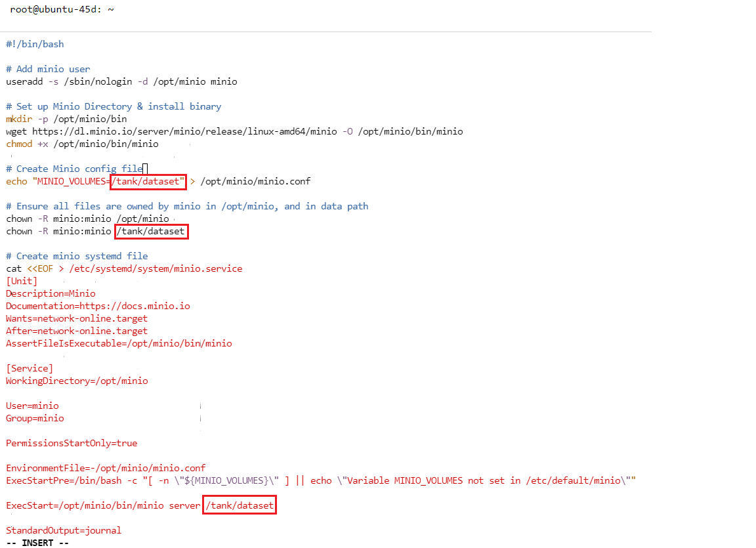Click the '# Ensure all files are owned' comment
756x548 pixels.
pos(187,206)
